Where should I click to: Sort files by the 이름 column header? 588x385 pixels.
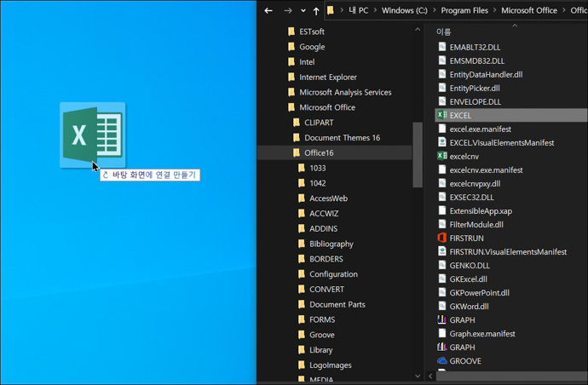pos(444,32)
